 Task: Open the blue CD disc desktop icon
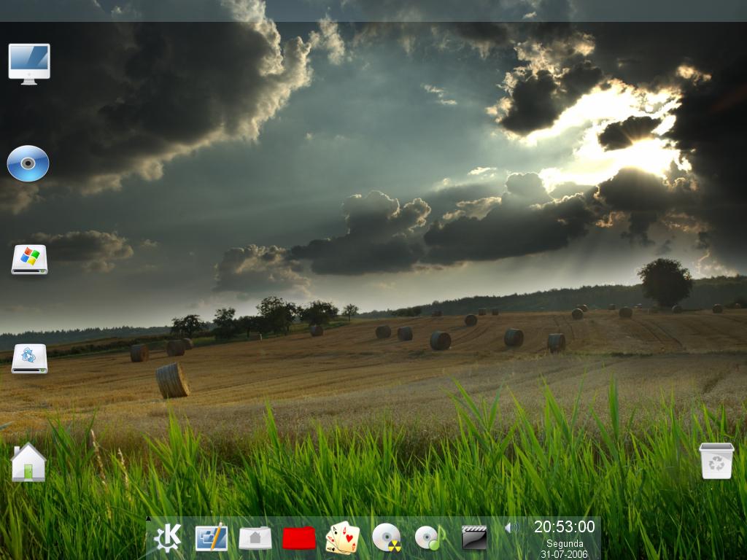click(28, 163)
